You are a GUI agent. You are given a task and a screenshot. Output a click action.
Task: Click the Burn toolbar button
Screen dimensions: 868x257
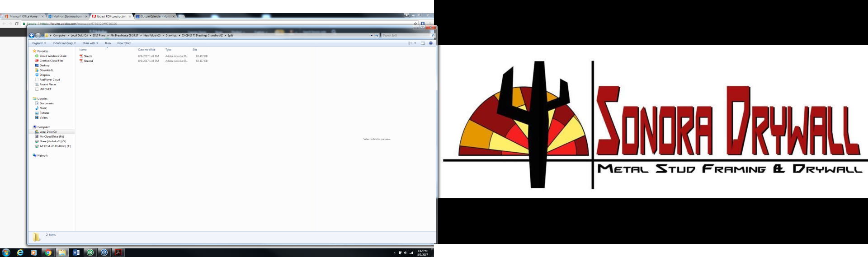click(x=108, y=43)
